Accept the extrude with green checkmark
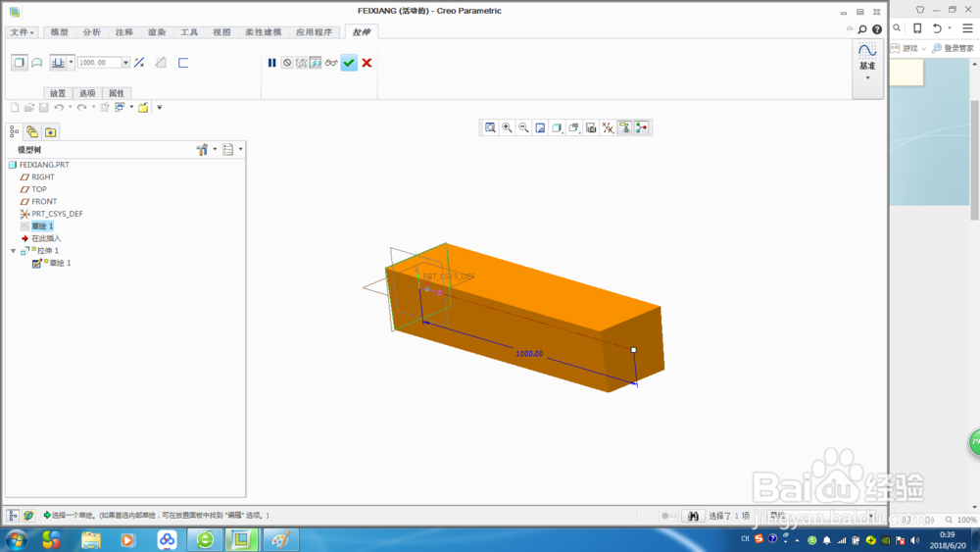This screenshot has width=980, height=552. click(x=349, y=63)
